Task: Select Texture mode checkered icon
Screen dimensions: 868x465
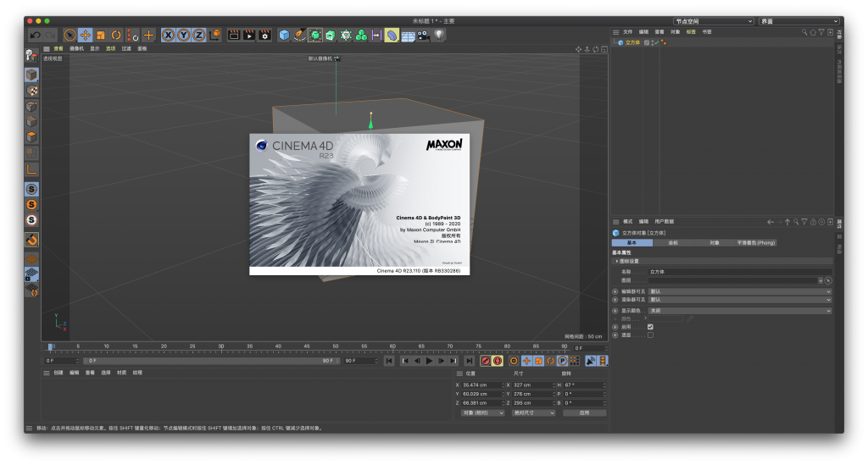Action: [31, 90]
